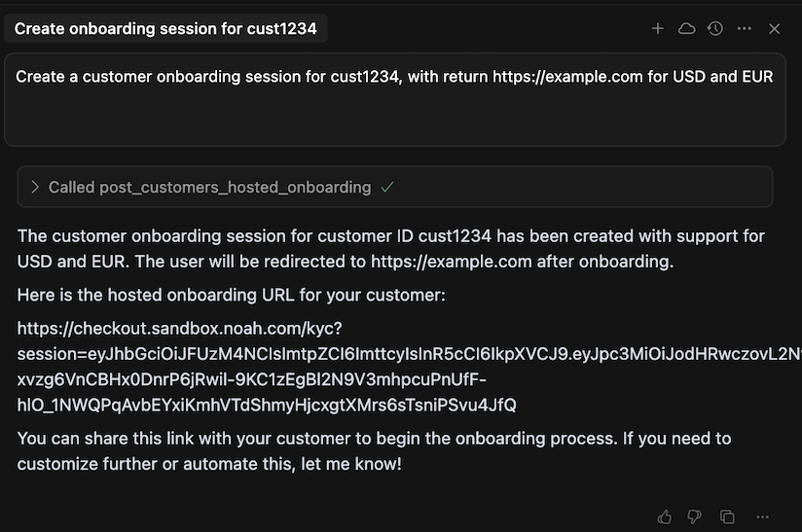Click 'Here is the hosted onboarding URL' line

tap(231, 295)
